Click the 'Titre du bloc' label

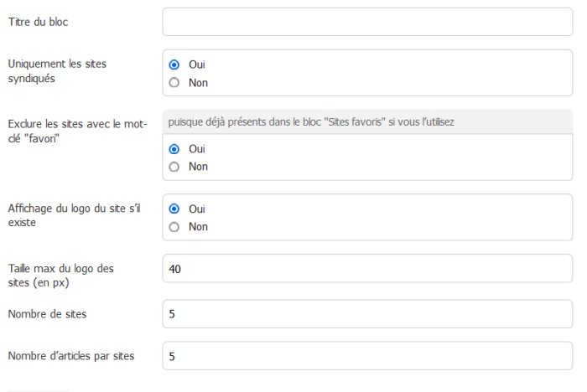click(x=39, y=22)
